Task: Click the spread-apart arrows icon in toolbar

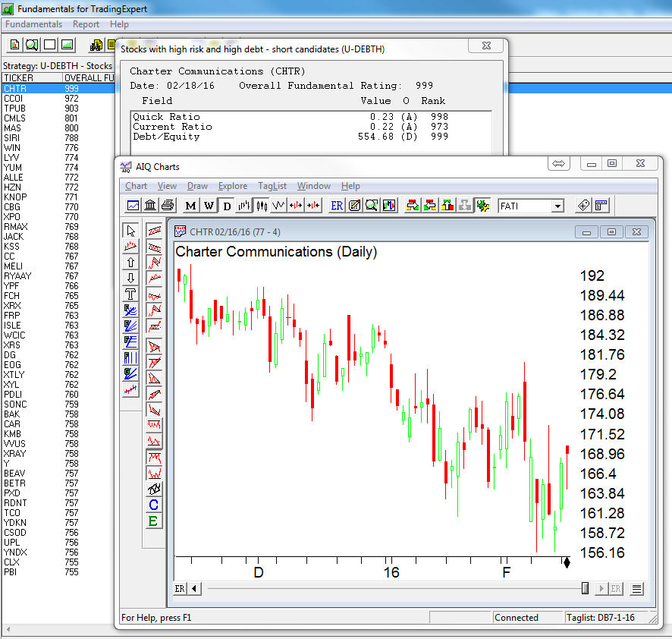Action: point(296,206)
